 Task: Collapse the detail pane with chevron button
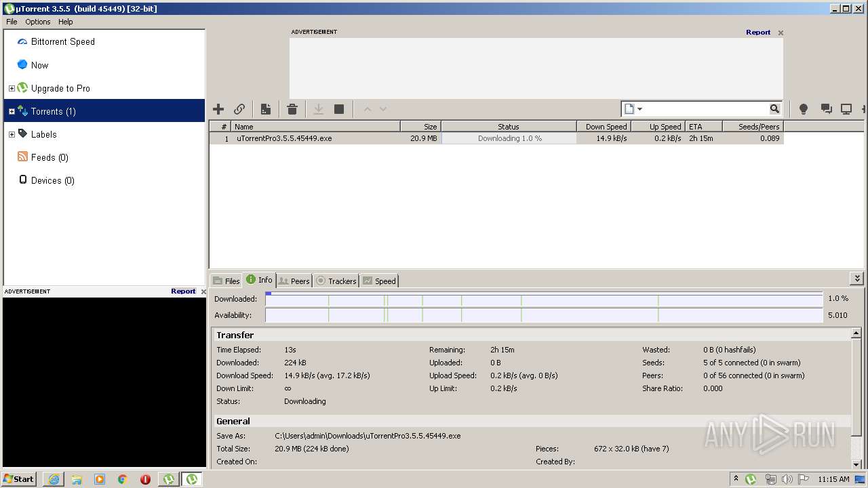[857, 279]
